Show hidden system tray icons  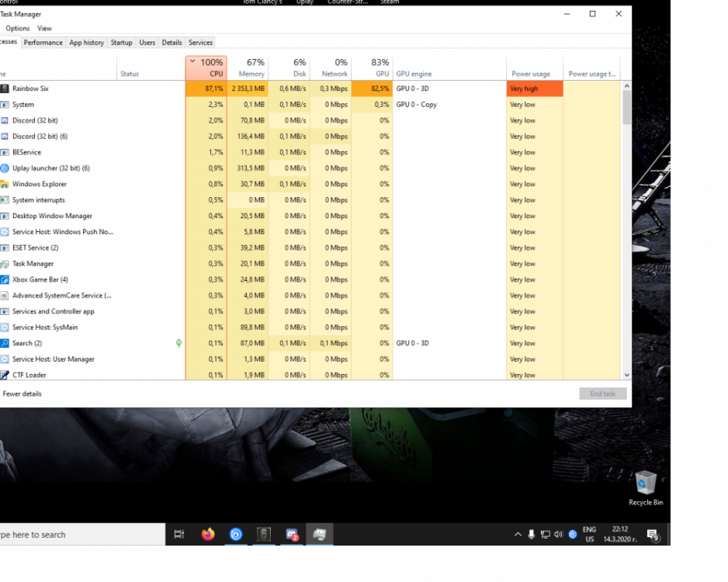[518, 534]
